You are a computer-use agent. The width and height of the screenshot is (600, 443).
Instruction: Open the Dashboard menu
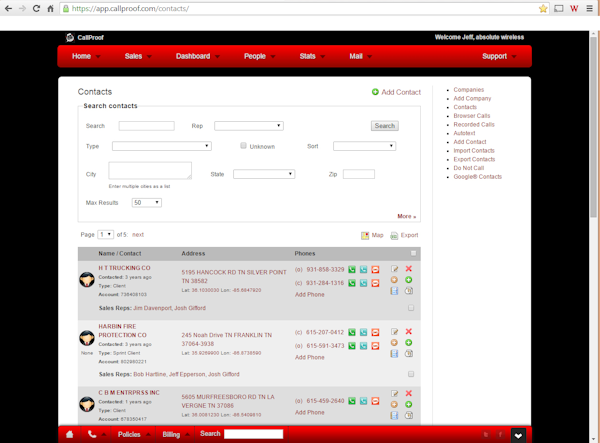point(197,56)
